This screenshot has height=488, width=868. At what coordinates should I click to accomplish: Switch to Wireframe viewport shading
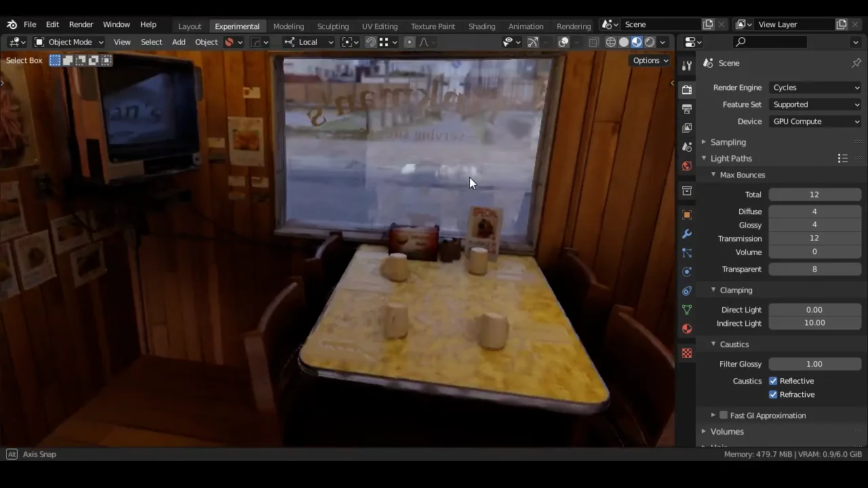tap(611, 42)
